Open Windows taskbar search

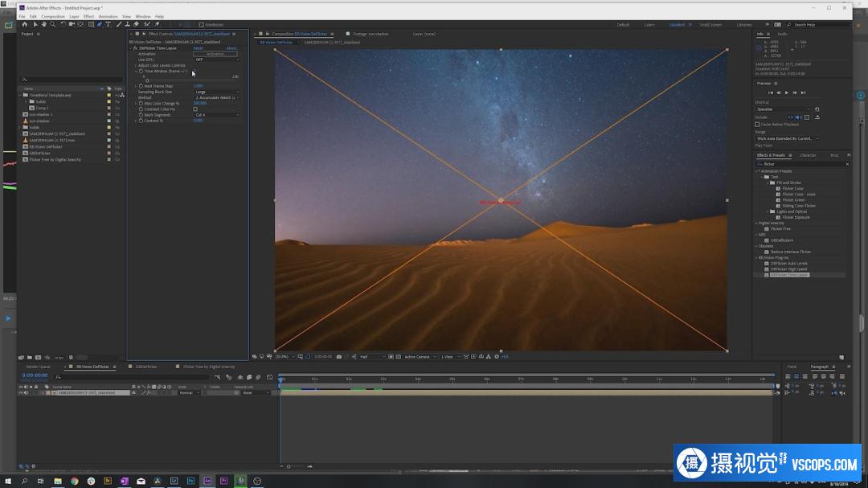pos(24,481)
